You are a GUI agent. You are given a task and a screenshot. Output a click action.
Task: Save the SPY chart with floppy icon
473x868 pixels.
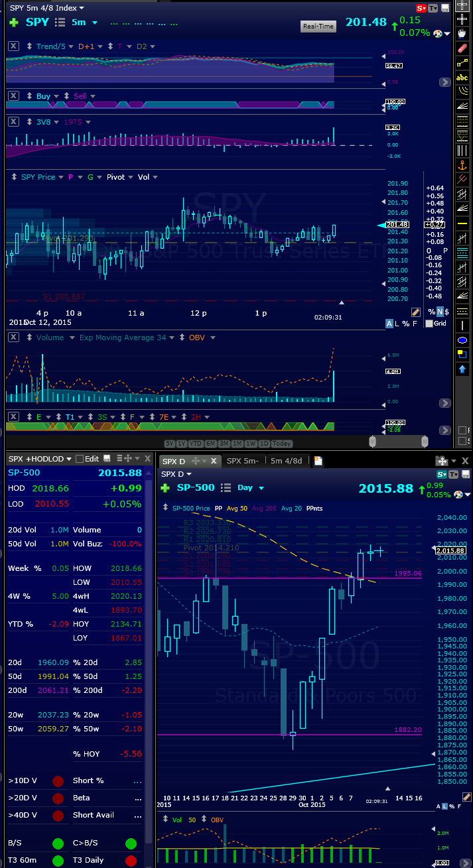click(x=445, y=8)
